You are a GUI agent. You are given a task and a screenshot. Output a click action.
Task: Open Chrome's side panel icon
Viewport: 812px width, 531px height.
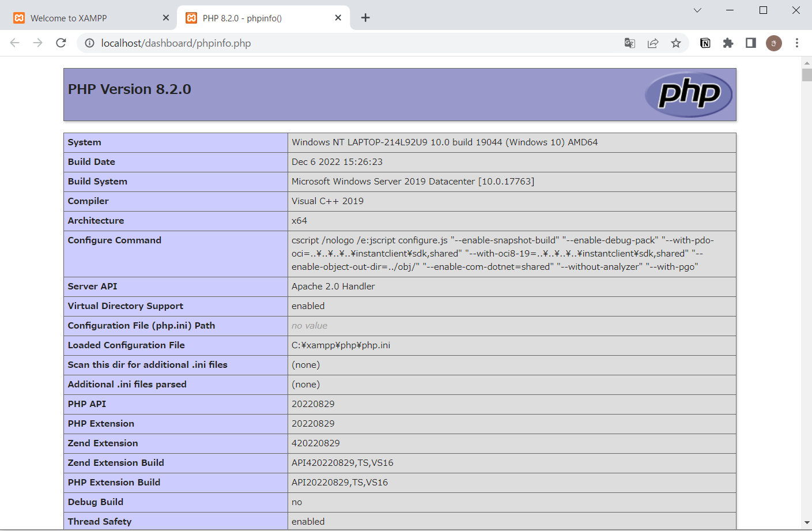click(750, 43)
